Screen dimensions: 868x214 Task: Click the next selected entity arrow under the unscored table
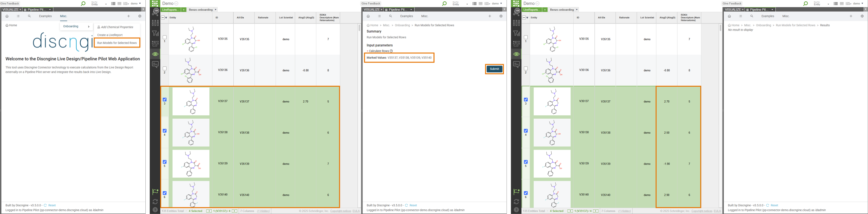coord(235,211)
